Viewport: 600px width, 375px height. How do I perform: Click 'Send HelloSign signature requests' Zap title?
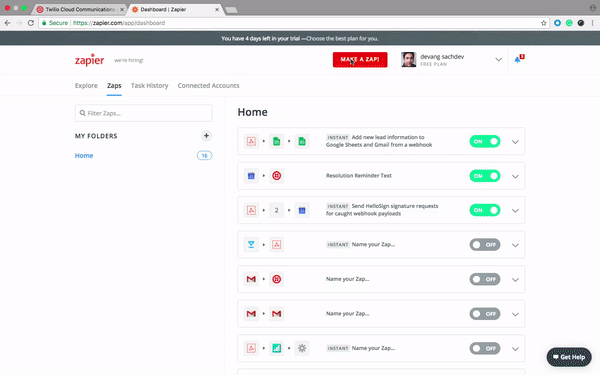pyautogui.click(x=382, y=210)
